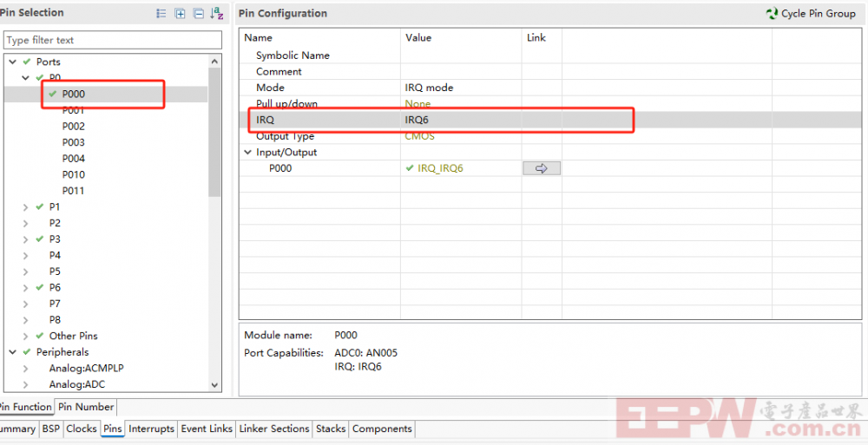Expand the P6 port group
The image size is (868, 445).
(25, 287)
